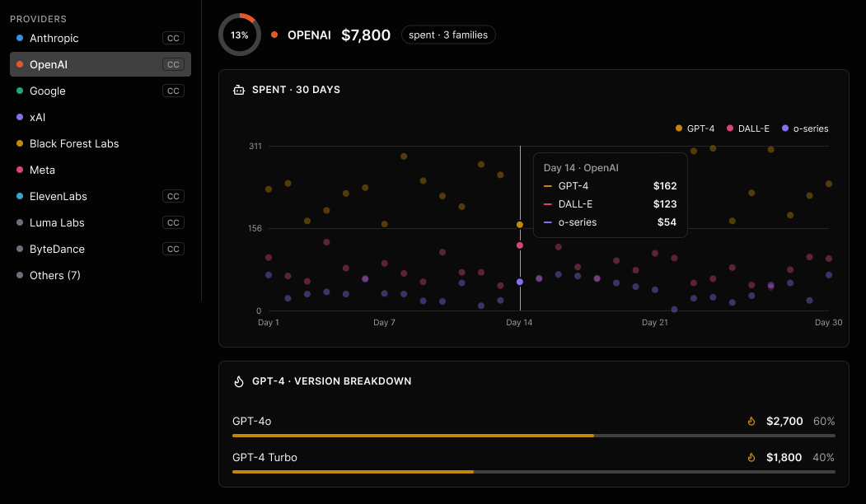This screenshot has width=866, height=504.
Task: Open the Meta provider entry
Action: pyautogui.click(x=101, y=170)
